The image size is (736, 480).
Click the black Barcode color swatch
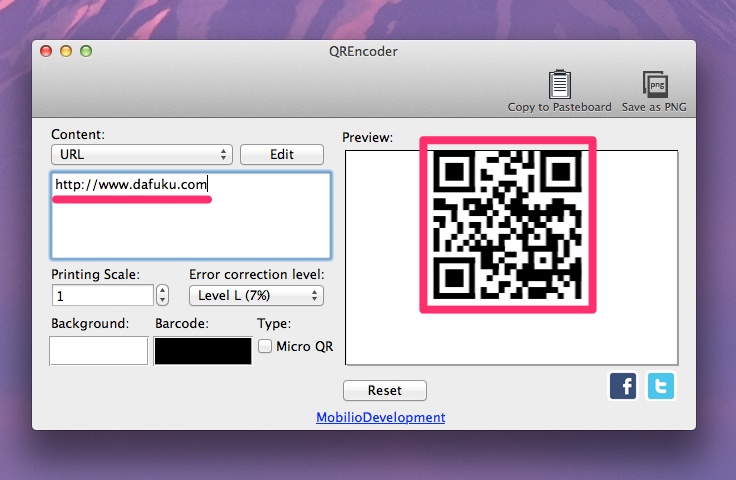point(203,350)
